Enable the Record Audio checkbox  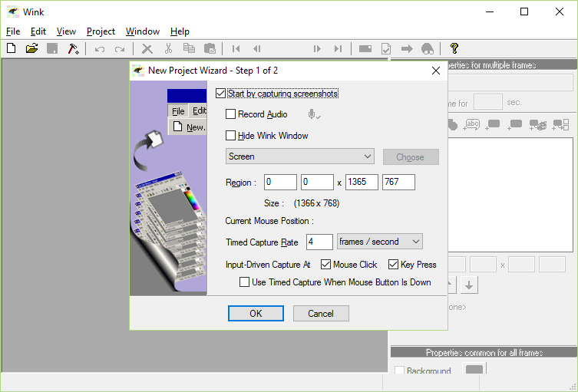[230, 114]
